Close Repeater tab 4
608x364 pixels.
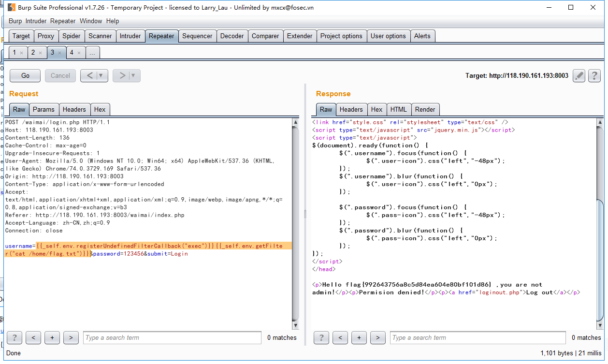(79, 53)
